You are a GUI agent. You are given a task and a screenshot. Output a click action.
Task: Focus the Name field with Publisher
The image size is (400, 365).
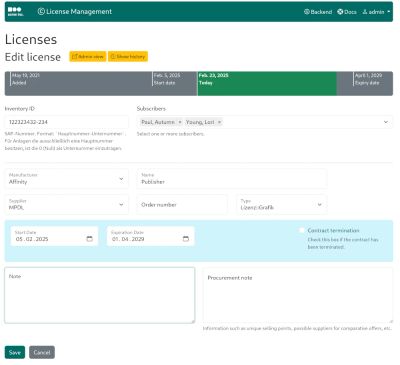pos(232,179)
